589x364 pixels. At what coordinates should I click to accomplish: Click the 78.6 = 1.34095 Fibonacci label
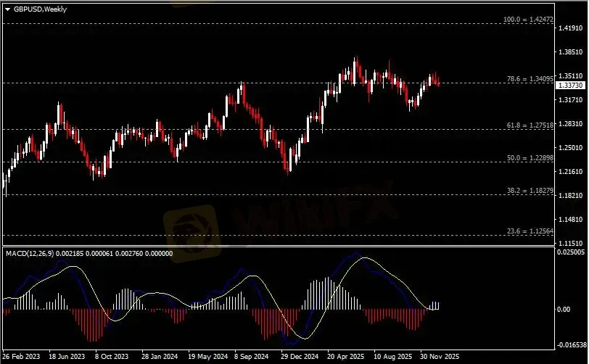pos(531,78)
